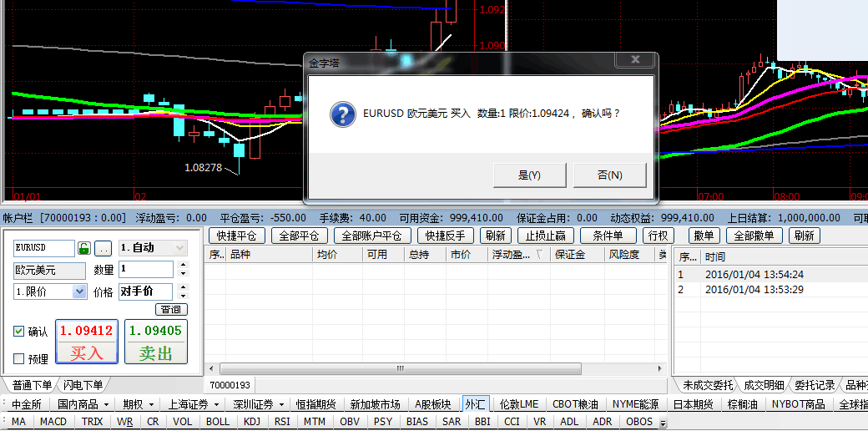Viewport: 868px width, 431px height.
Task: Click the 数量 quantity input field
Action: coord(146,269)
